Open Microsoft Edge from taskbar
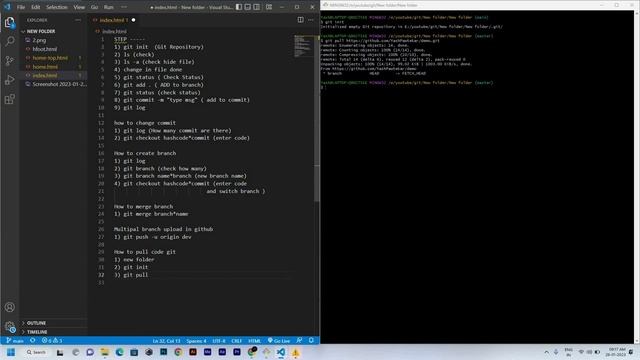 click(119, 352)
